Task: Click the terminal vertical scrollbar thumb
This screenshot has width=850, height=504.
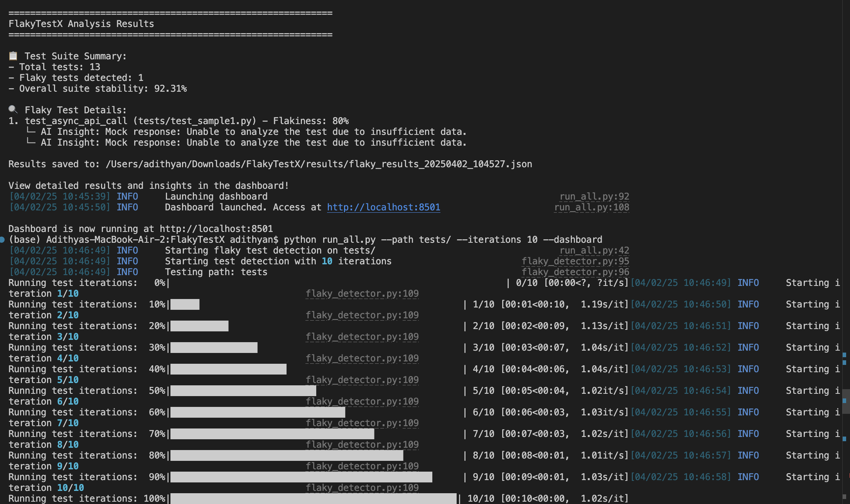Action: point(846,401)
